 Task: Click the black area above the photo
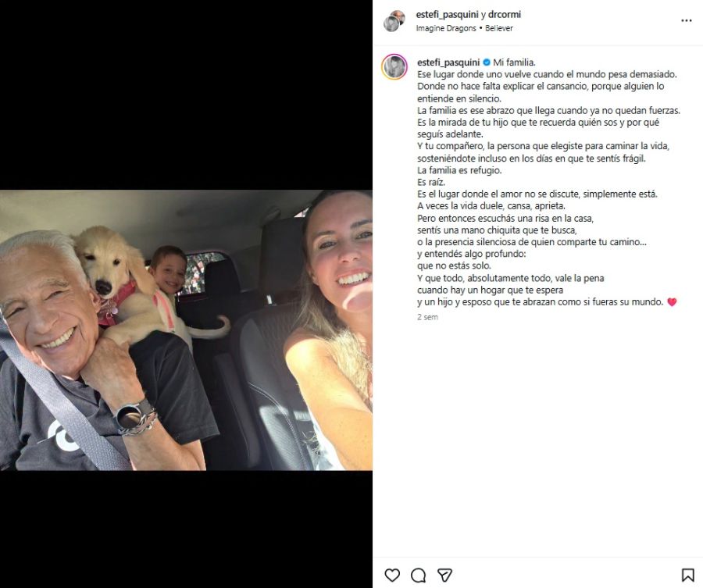pyautogui.click(x=186, y=95)
